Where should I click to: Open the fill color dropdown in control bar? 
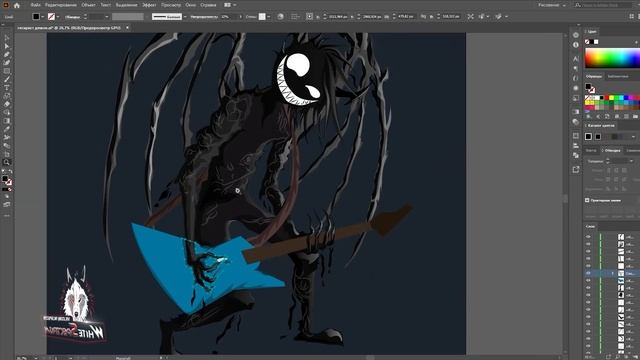tap(42, 17)
